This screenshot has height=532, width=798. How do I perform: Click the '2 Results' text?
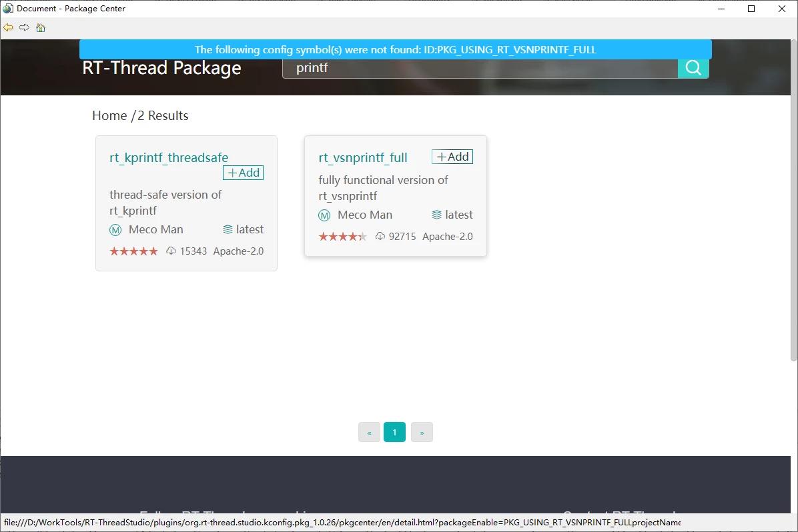[163, 115]
